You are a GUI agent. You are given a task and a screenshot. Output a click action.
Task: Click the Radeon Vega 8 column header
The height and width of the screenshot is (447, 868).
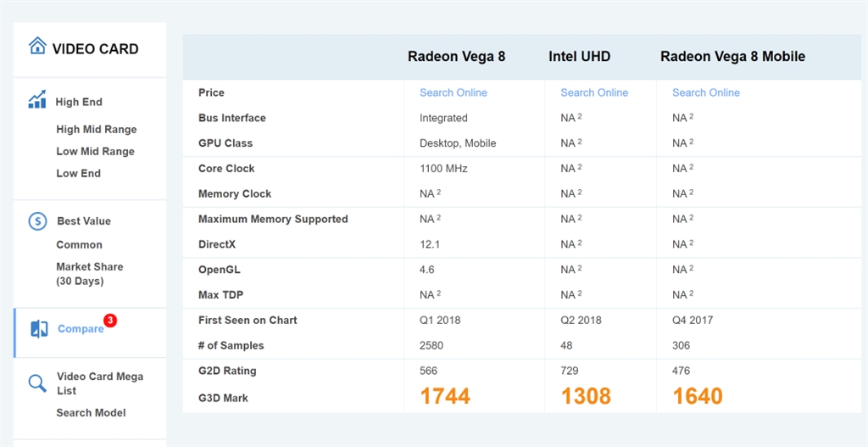coord(456,57)
